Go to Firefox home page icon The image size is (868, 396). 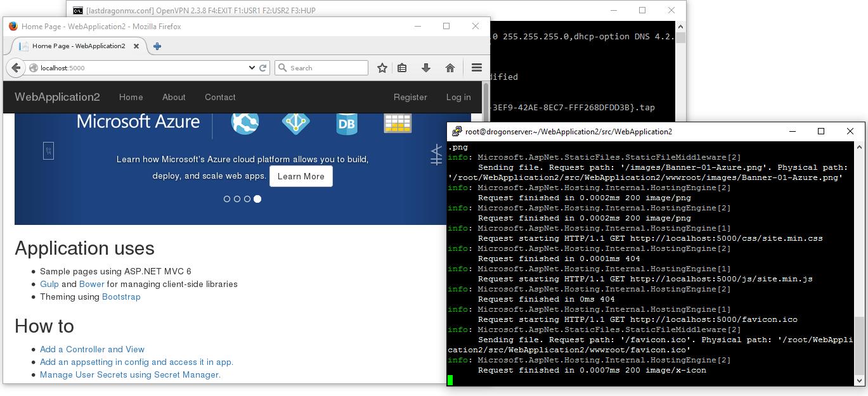point(450,68)
